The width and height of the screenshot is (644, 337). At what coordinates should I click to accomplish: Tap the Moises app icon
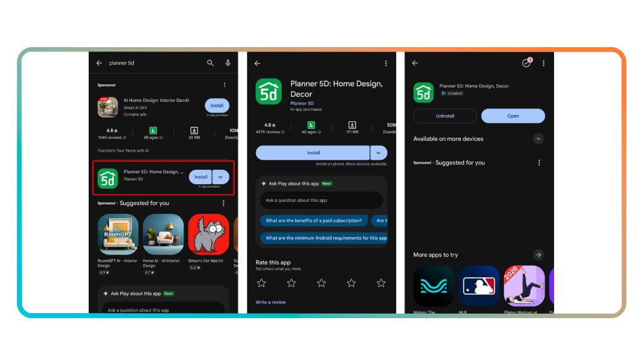tap(433, 285)
